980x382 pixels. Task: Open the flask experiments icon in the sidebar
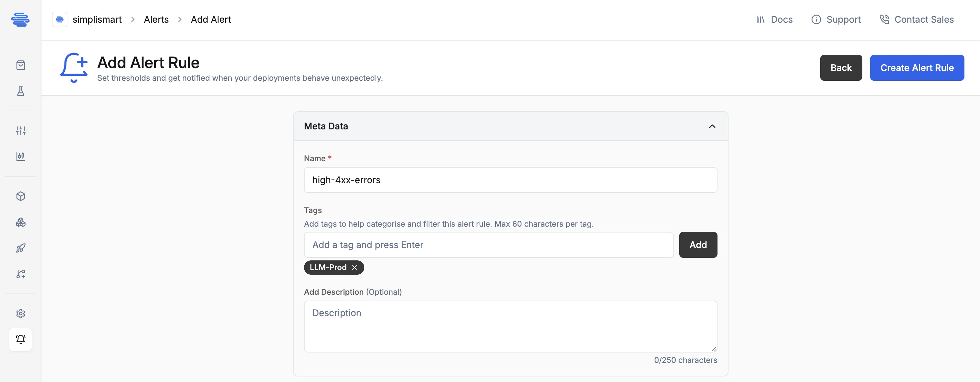pyautogui.click(x=20, y=91)
